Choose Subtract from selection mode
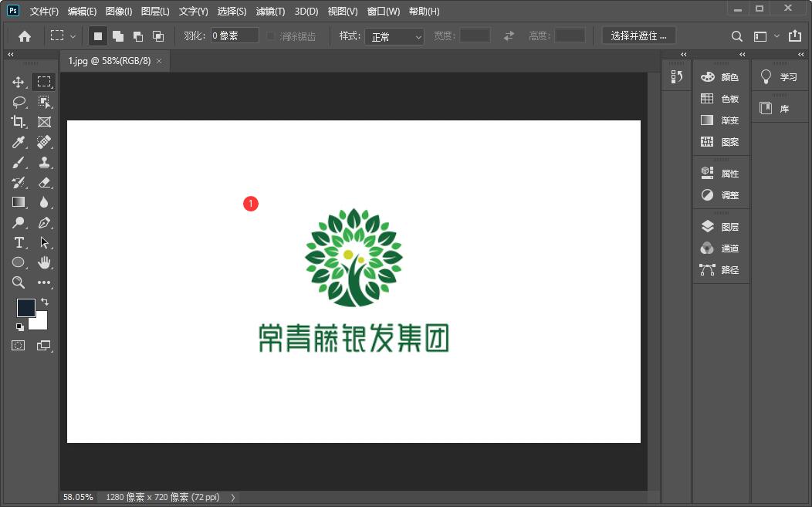Image resolution: width=812 pixels, height=507 pixels. [x=137, y=36]
